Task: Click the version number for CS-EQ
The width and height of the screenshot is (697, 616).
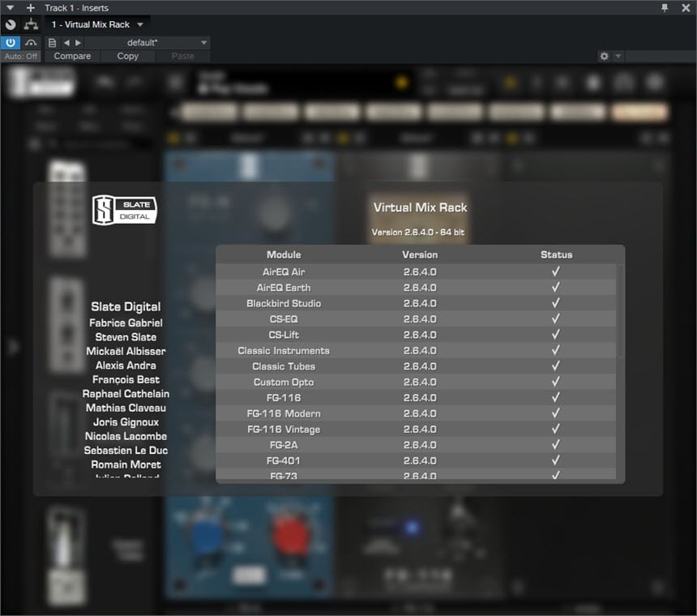Action: pyautogui.click(x=420, y=319)
